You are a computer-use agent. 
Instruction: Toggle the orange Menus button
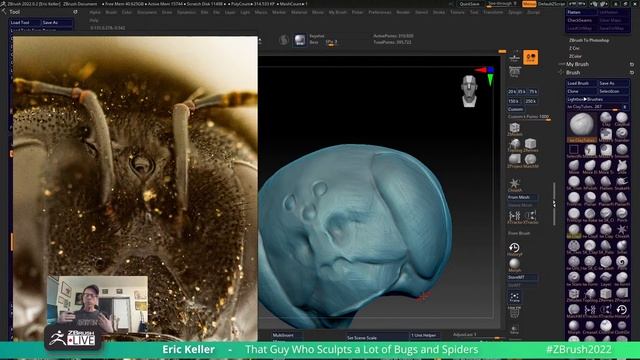(x=529, y=4)
